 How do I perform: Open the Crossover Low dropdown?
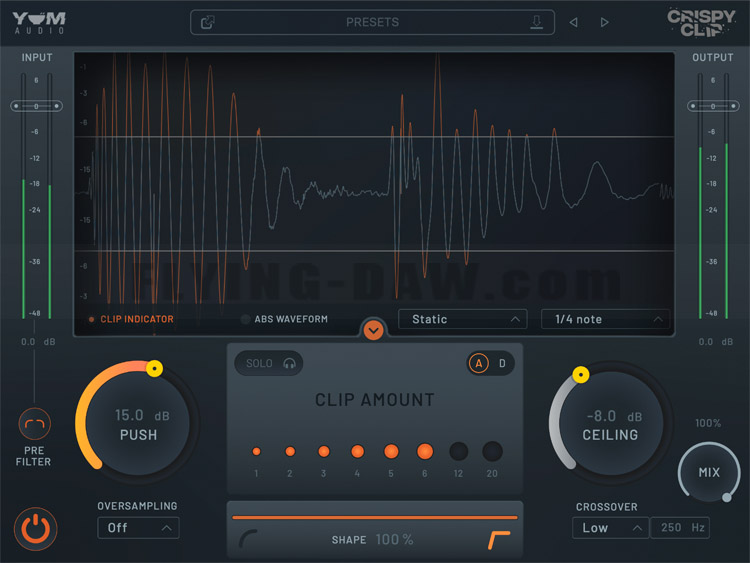[610, 528]
